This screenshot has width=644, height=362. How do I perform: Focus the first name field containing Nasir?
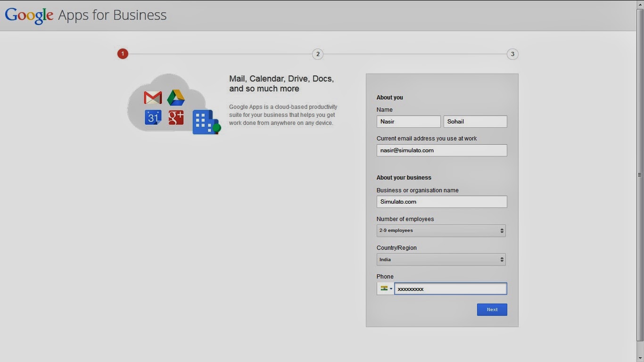(x=409, y=122)
